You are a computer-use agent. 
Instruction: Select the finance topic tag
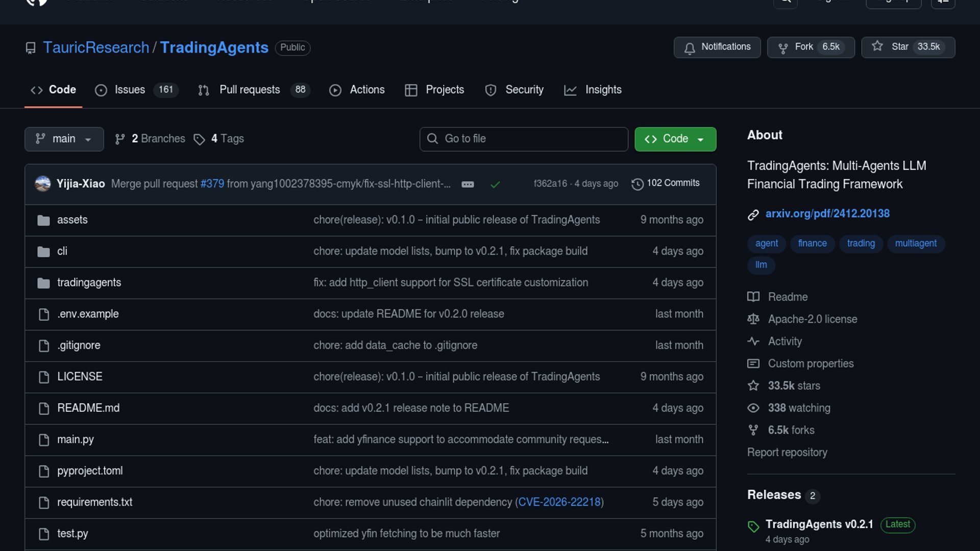click(812, 243)
